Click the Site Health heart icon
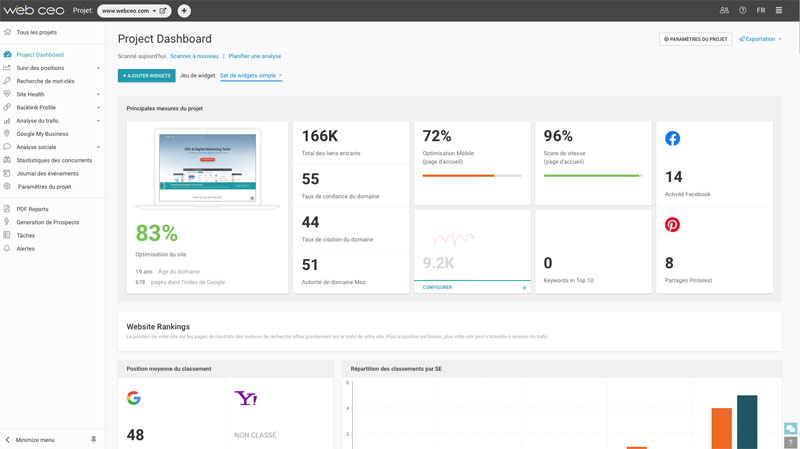Viewport: 800px width, 449px height. point(7,94)
